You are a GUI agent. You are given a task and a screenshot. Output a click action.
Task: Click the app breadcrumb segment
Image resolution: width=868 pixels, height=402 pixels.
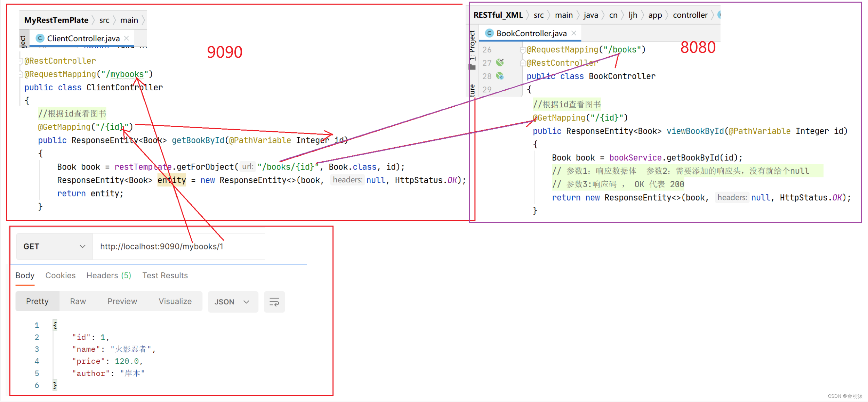click(655, 15)
